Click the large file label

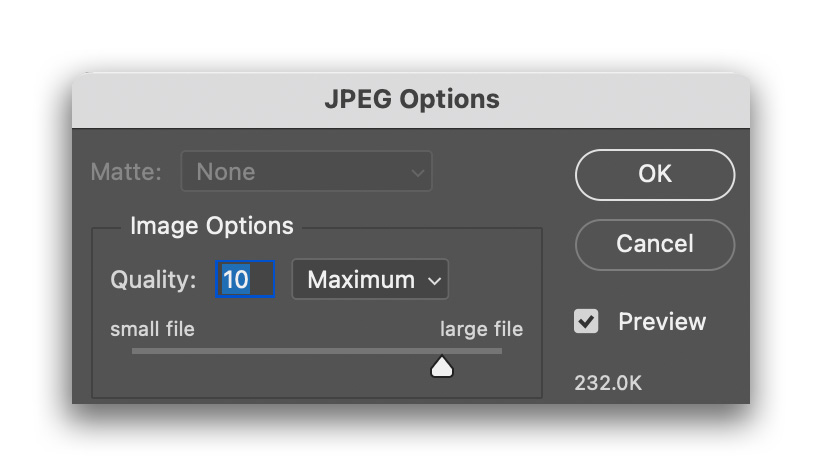[481, 329]
